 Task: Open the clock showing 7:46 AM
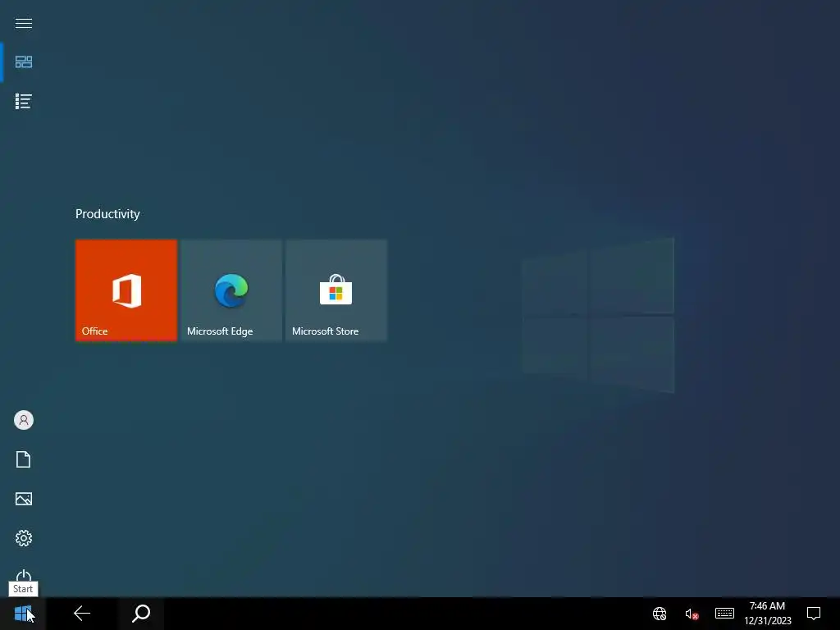(x=768, y=614)
